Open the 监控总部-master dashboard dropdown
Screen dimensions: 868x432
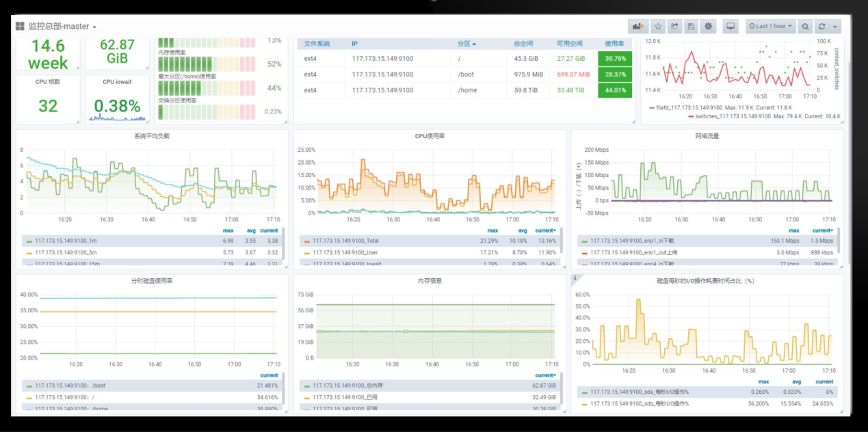click(62, 27)
